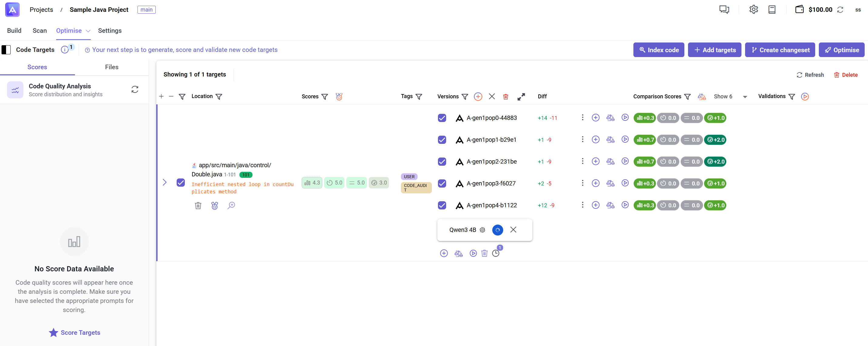Click the Create changeset button
This screenshot has height=346, width=868.
point(780,50)
